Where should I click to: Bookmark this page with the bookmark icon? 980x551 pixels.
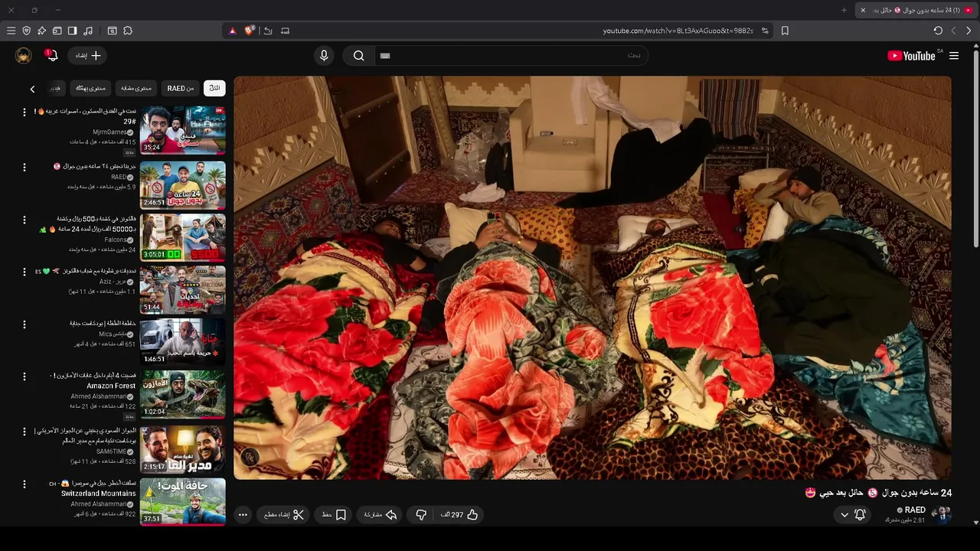[x=785, y=31]
